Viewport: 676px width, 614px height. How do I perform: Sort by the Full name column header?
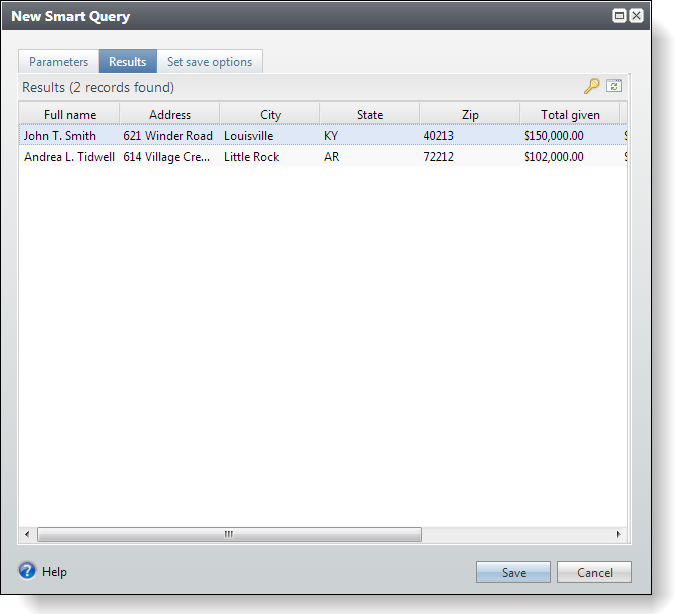[70, 115]
